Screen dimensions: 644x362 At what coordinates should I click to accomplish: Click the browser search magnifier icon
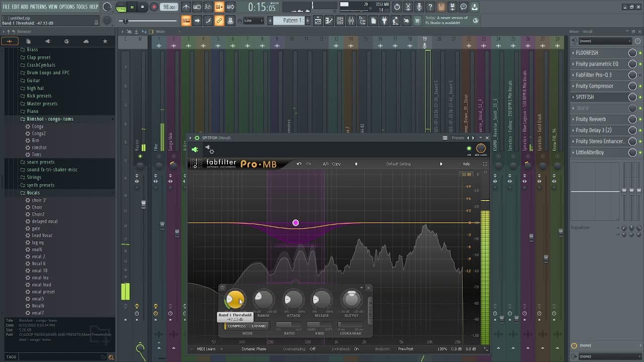click(x=111, y=357)
